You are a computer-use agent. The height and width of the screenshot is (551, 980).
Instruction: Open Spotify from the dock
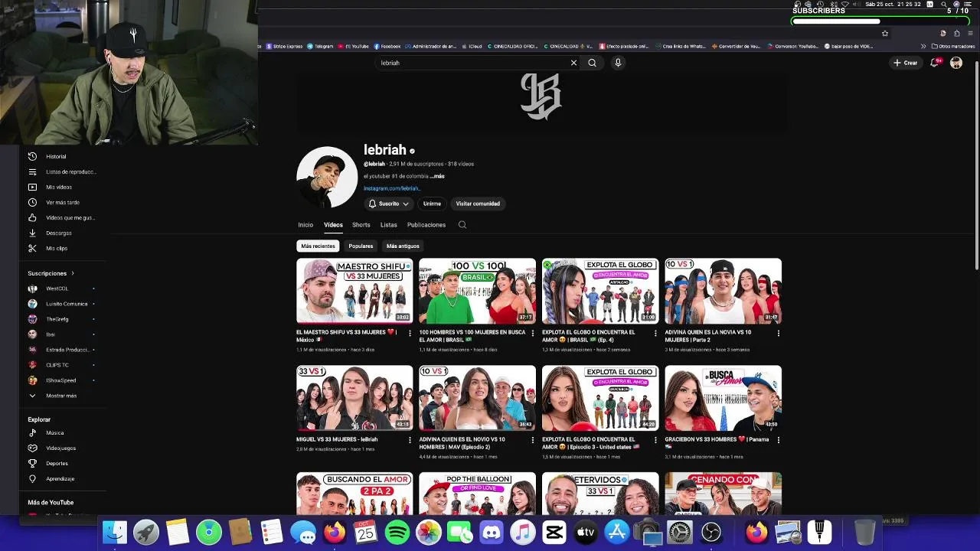pos(397,532)
